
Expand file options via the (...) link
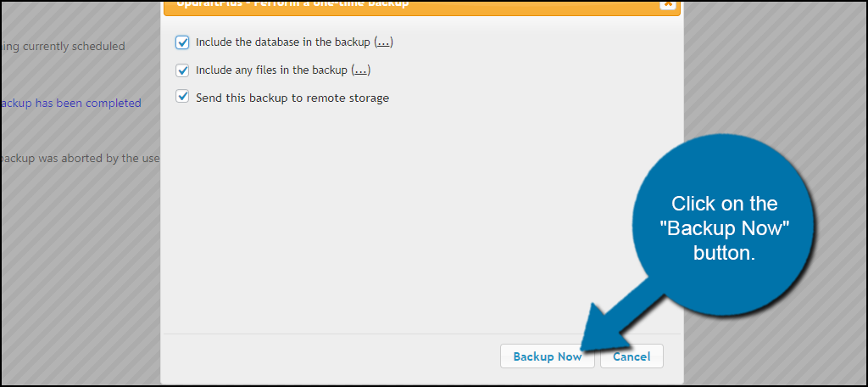point(361,70)
